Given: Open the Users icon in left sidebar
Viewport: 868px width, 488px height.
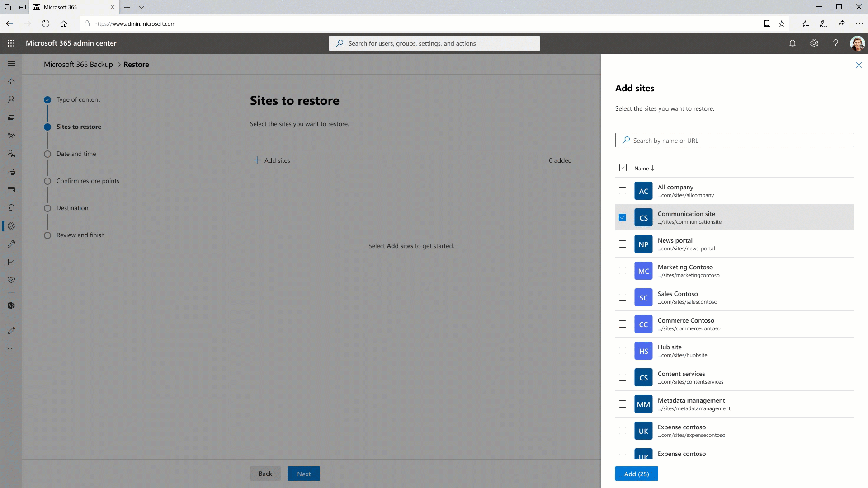Looking at the screenshot, I should (11, 99).
